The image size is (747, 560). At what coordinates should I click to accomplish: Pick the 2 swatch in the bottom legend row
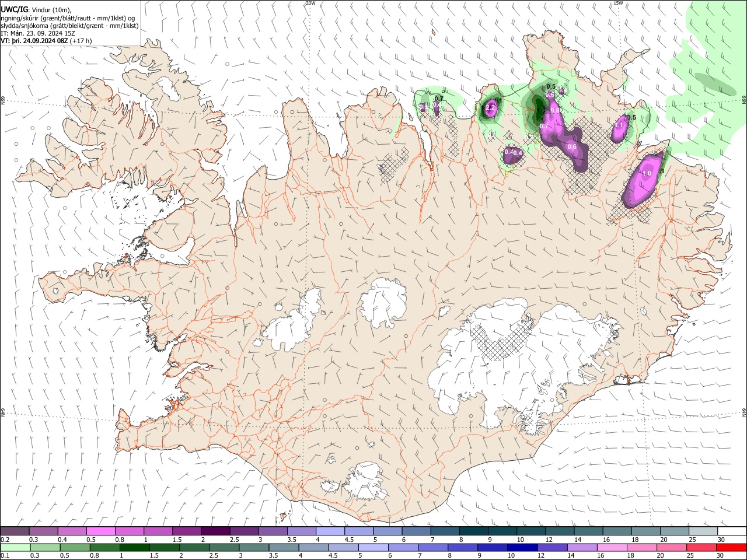point(193,548)
